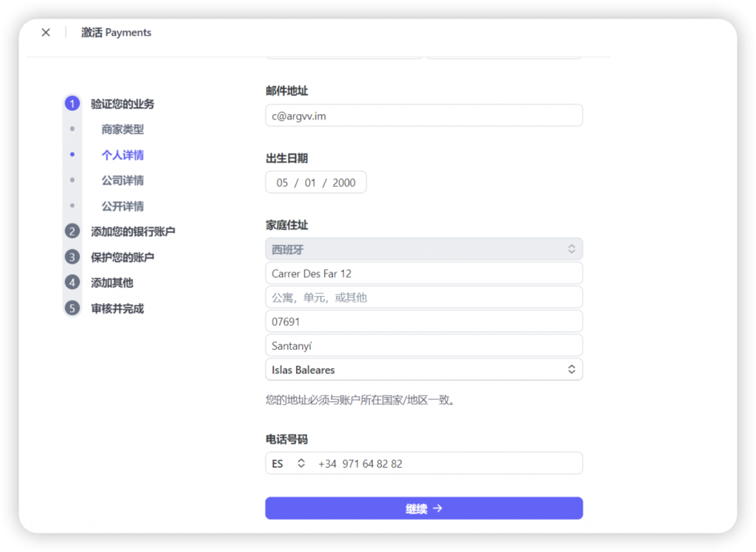The image size is (756, 552).
Task: Go to step 5 审核并完成
Action: (x=117, y=308)
